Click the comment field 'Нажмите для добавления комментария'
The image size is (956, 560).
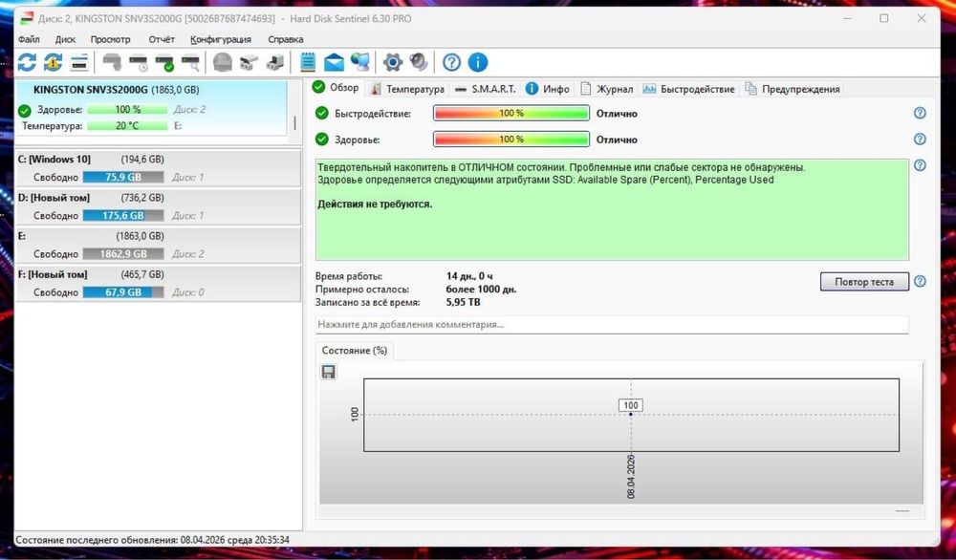pos(612,324)
